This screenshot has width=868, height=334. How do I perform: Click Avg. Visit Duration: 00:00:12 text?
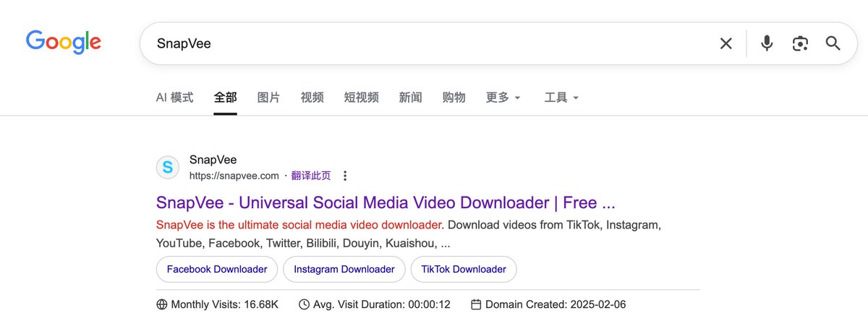click(382, 304)
